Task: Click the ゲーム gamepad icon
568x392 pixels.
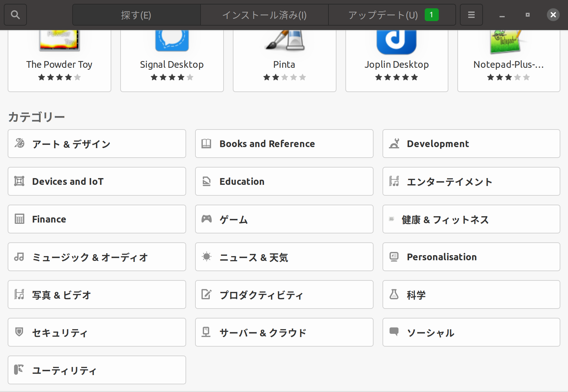Action: click(x=207, y=219)
